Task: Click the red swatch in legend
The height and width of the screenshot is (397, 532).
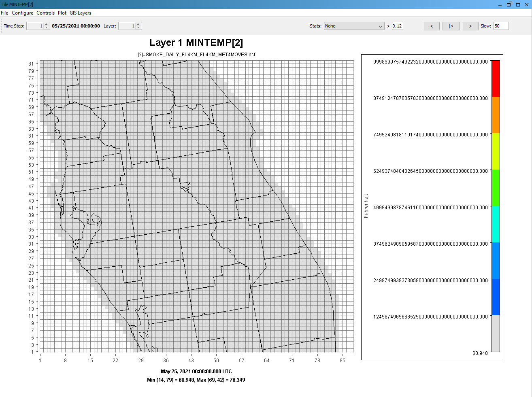Action: (x=495, y=79)
